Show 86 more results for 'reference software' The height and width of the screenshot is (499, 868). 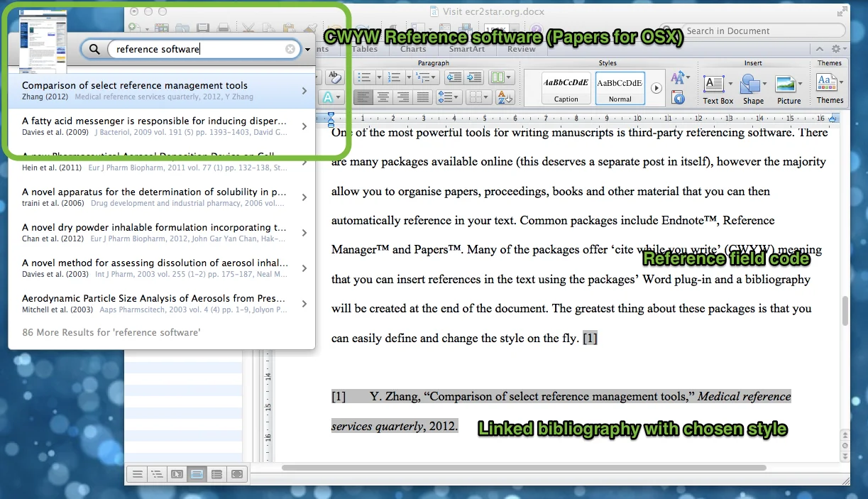(x=111, y=332)
